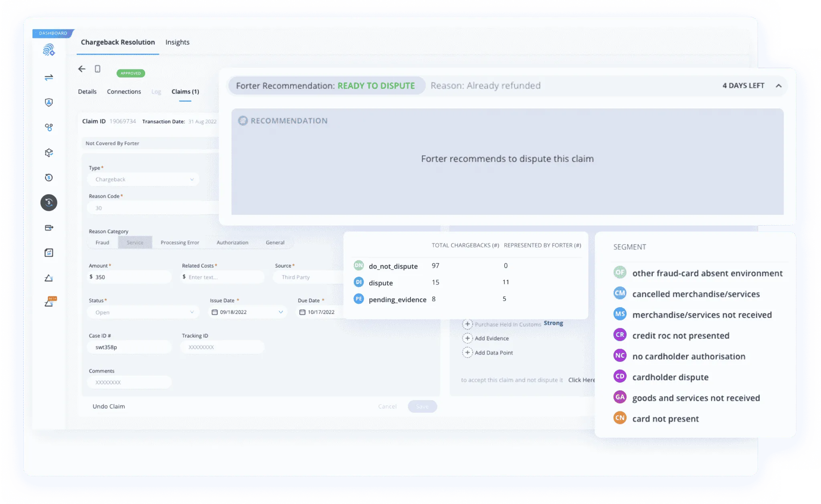This screenshot has width=821, height=504.
Task: Collapse the recommendation panel chevron
Action: [779, 86]
